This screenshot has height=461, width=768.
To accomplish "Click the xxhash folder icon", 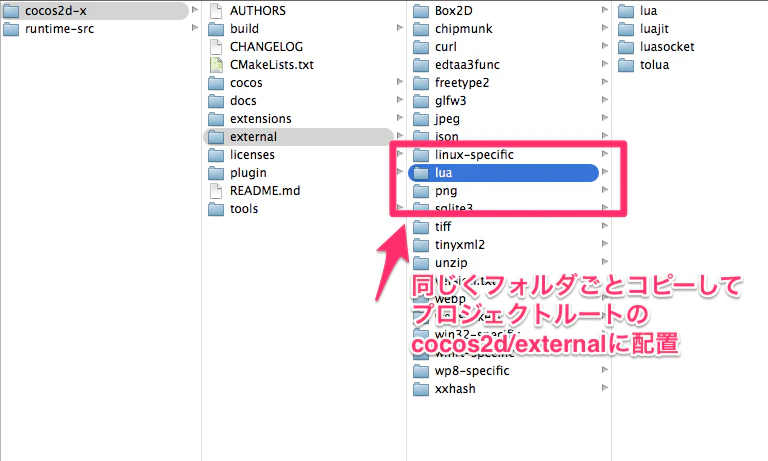I will click(421, 389).
